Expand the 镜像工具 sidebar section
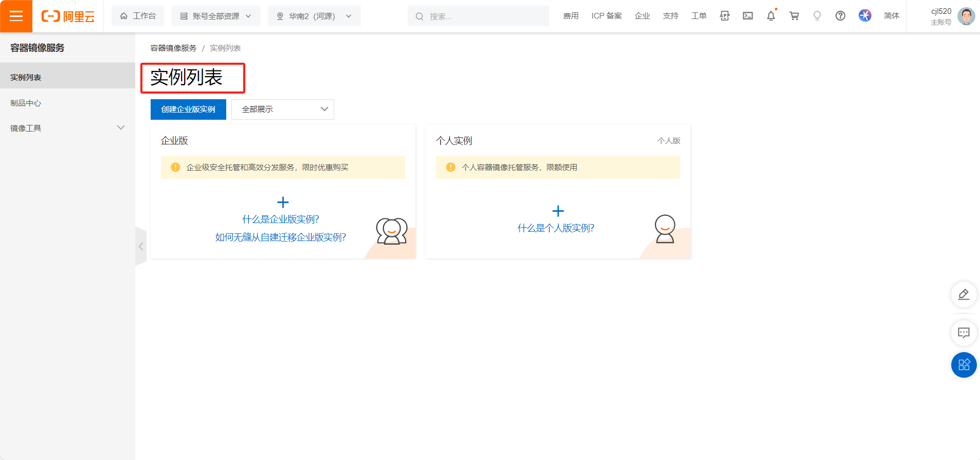This screenshot has width=980, height=460. coord(67,128)
